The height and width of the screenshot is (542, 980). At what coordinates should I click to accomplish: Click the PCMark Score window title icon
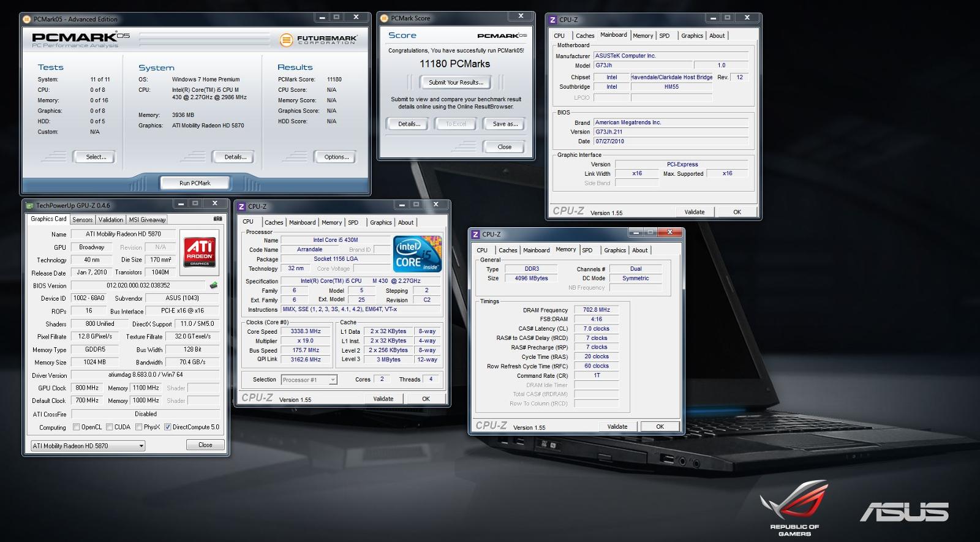click(385, 18)
